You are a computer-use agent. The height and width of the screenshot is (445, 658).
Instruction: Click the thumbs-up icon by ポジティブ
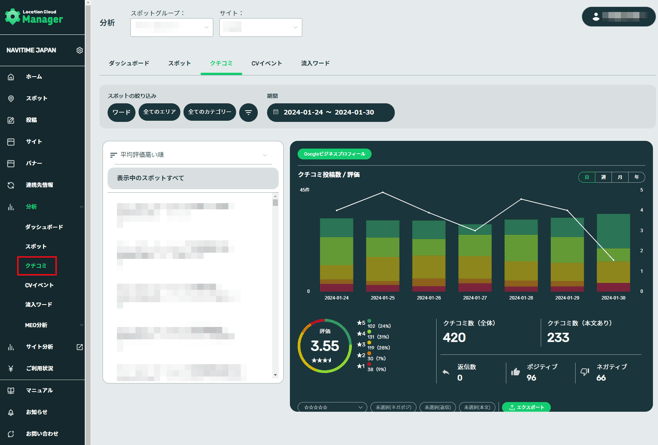click(516, 372)
